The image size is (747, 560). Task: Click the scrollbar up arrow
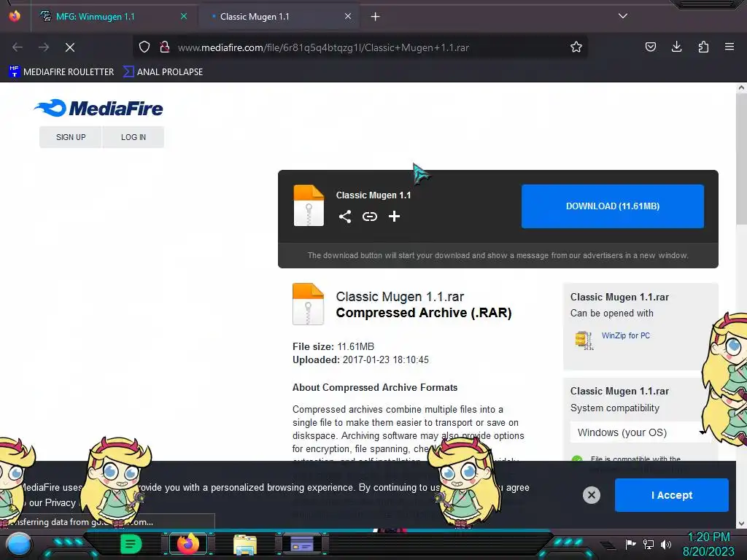[x=741, y=87]
